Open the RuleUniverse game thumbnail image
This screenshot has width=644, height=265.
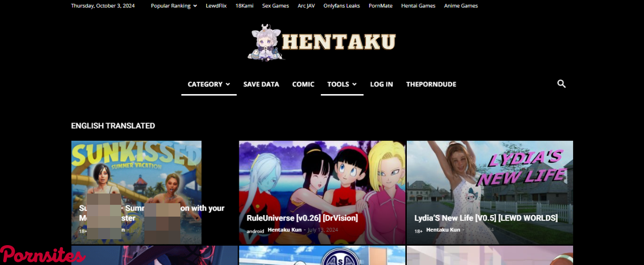point(322,192)
